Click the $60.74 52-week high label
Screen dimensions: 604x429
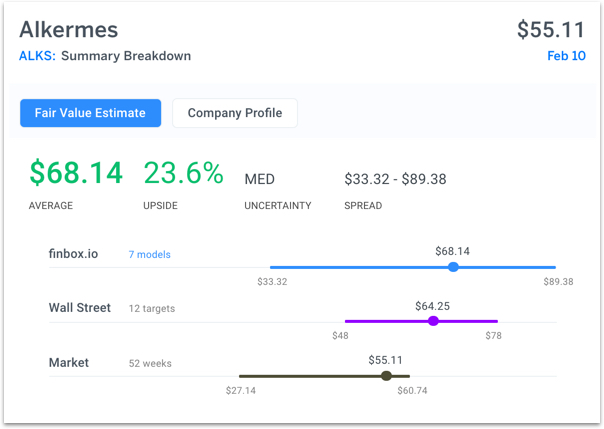pos(413,391)
